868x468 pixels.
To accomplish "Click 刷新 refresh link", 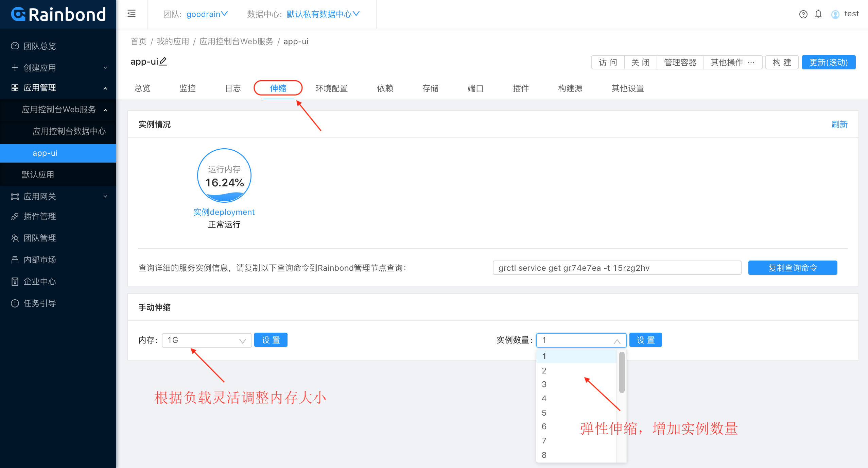I will coord(839,124).
